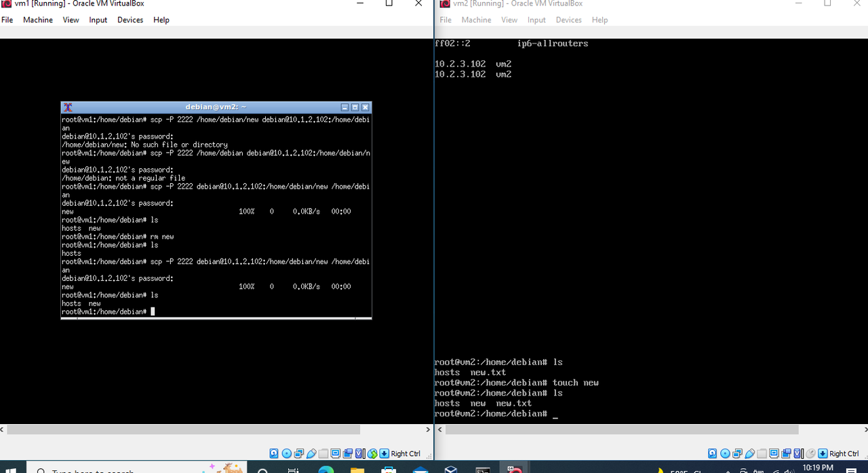
Task: Open the Help menu in vm2 window
Action: [599, 20]
